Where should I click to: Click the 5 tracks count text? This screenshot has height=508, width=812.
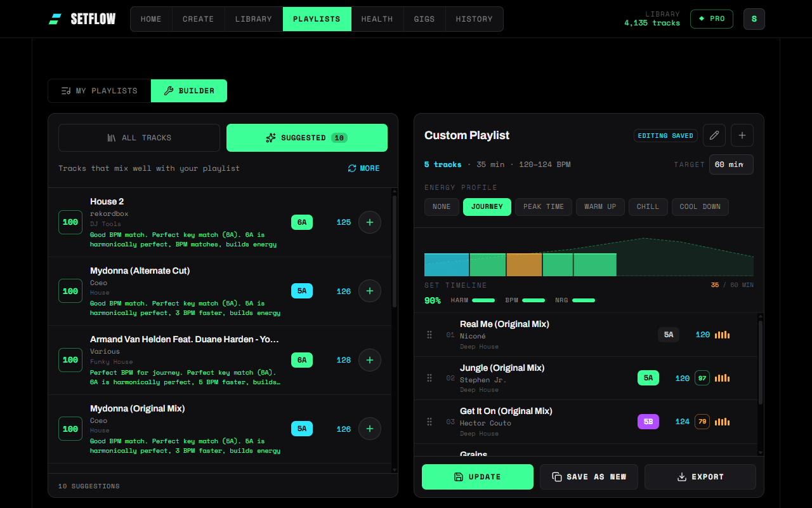point(443,164)
